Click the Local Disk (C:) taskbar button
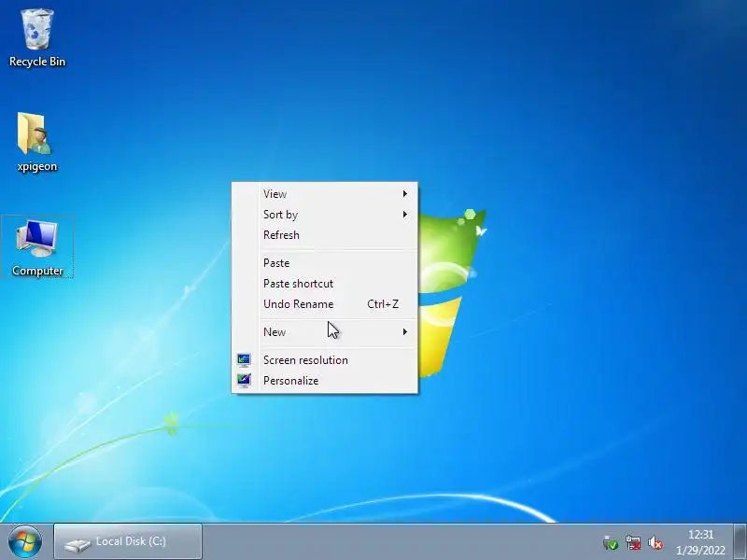Viewport: 747px width, 560px height. (128, 541)
